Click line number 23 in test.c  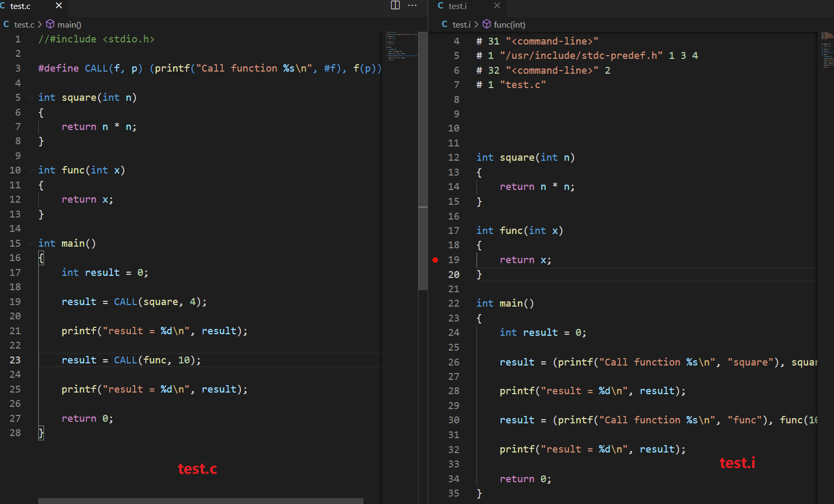[x=15, y=360]
